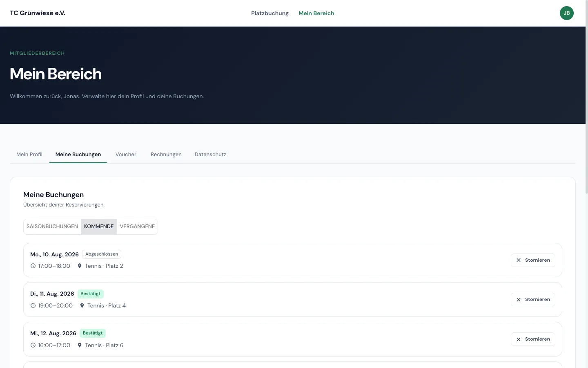Click Tennis · Platz 2 text
Image resolution: width=588 pixels, height=368 pixels.
click(x=104, y=266)
